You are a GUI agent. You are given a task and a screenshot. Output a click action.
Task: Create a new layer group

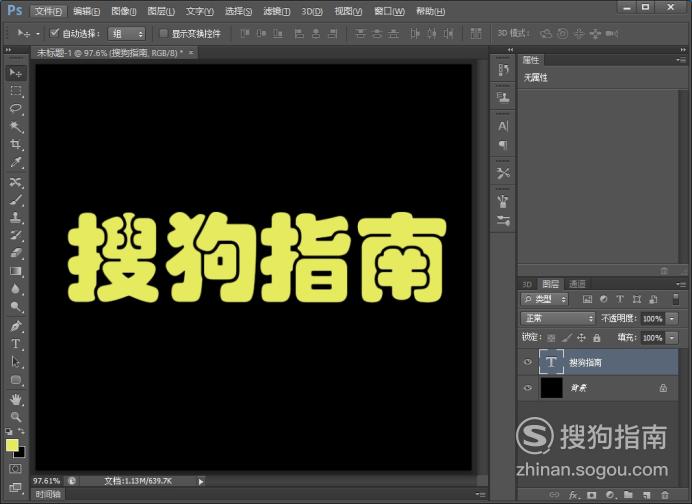tap(628, 495)
